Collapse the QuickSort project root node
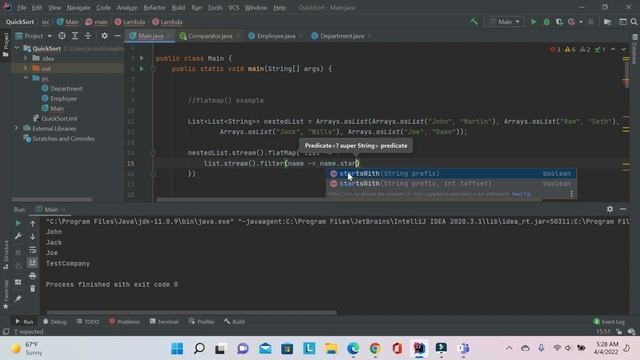This screenshot has width=640, height=360. 17,48
